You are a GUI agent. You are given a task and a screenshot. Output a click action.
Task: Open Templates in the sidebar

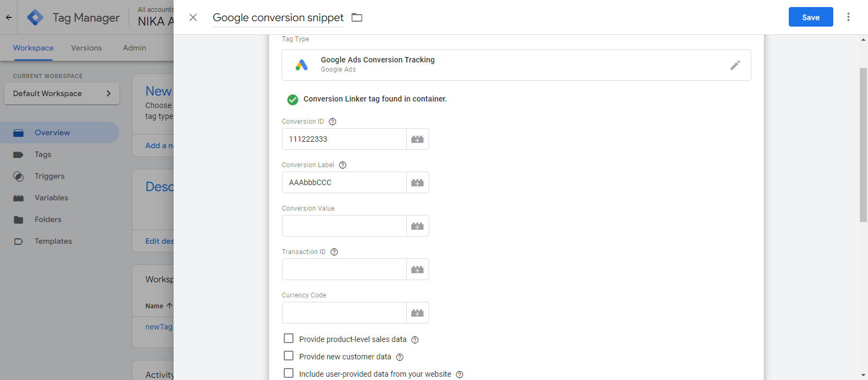pos(53,241)
